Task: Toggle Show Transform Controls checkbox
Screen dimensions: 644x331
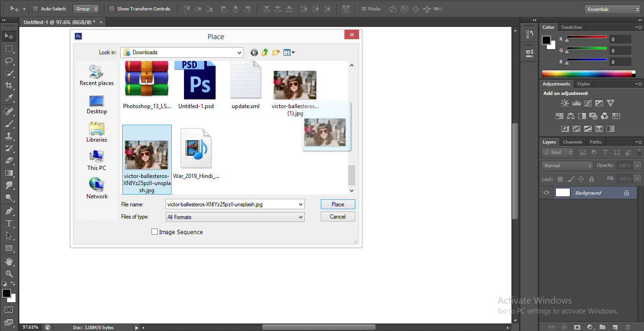Action: [112, 9]
